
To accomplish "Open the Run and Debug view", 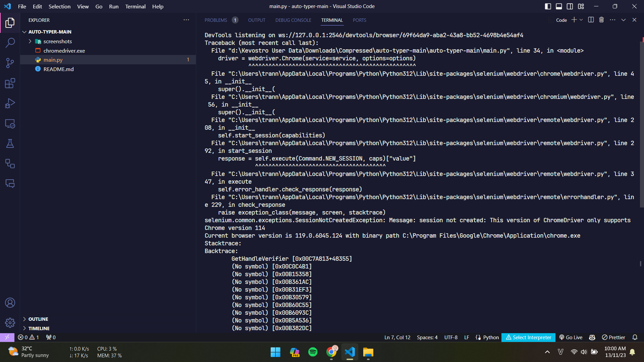I will coord(10,103).
